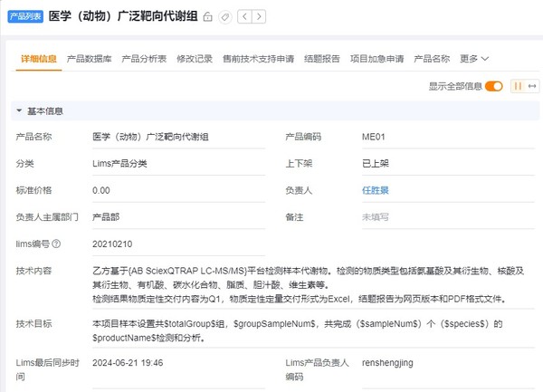Open the 任胜景 owner link

pos(376,191)
